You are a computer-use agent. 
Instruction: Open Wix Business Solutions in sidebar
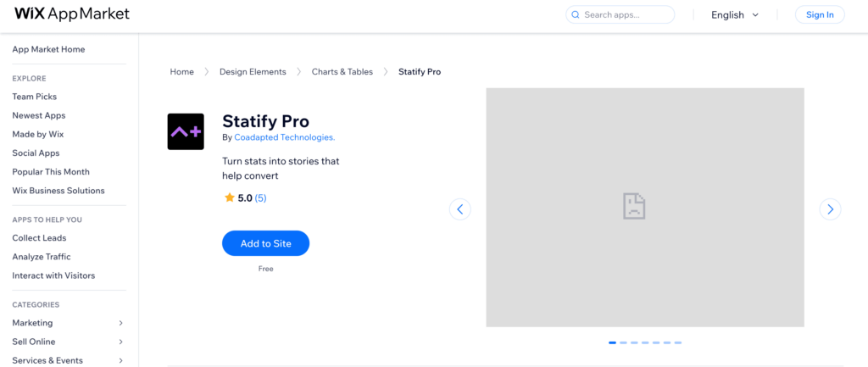pos(58,191)
